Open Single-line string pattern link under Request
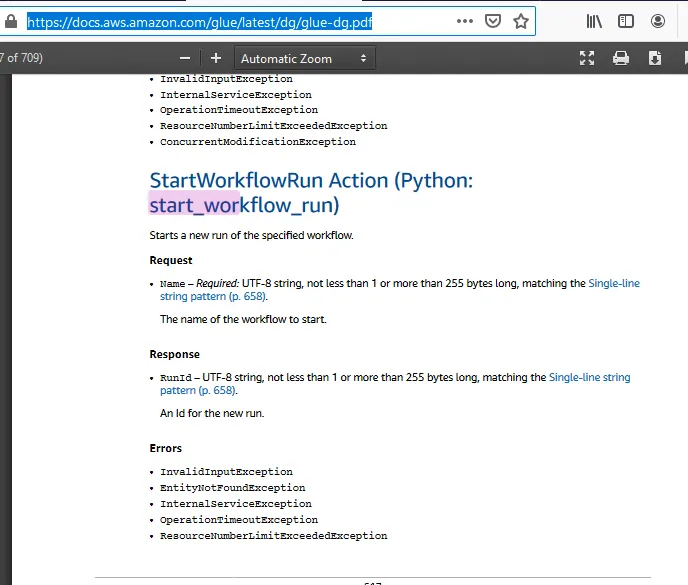688x585 pixels. pos(613,284)
